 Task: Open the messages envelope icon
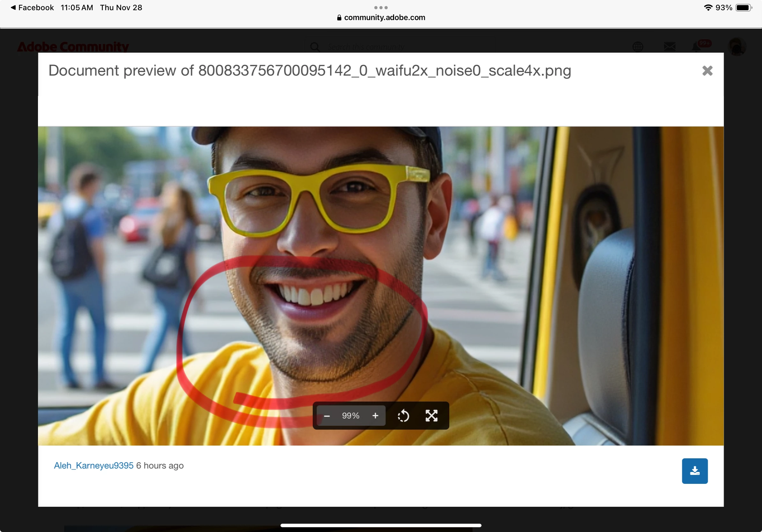pyautogui.click(x=669, y=47)
